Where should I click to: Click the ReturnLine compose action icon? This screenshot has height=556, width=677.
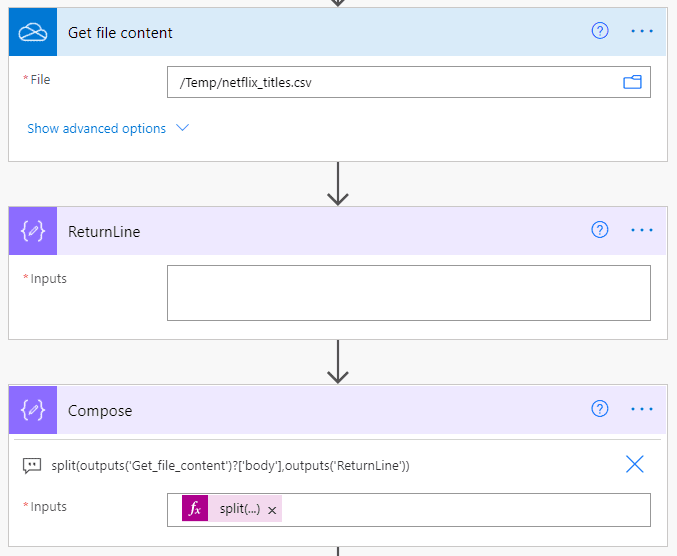click(33, 231)
